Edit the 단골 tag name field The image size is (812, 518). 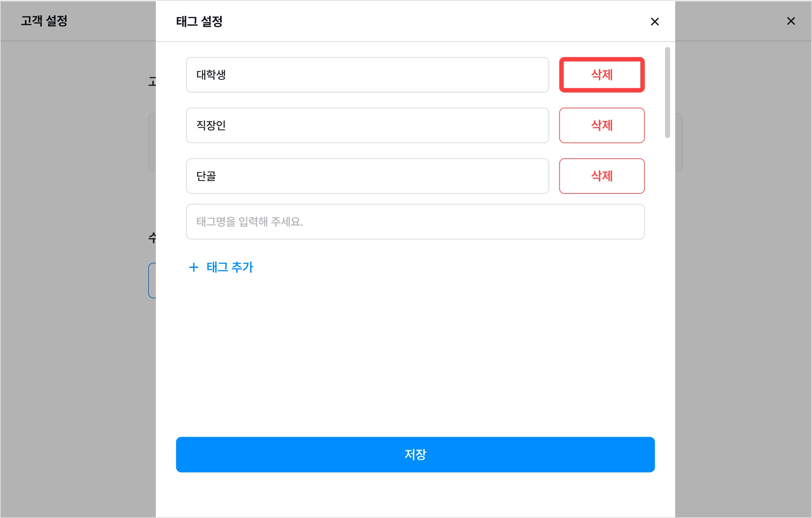pyautogui.click(x=368, y=176)
